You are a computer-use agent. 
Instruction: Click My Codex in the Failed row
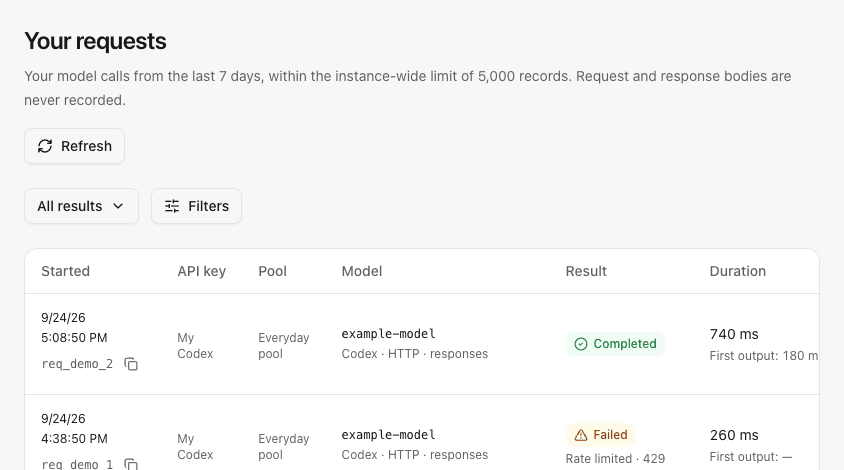point(195,447)
